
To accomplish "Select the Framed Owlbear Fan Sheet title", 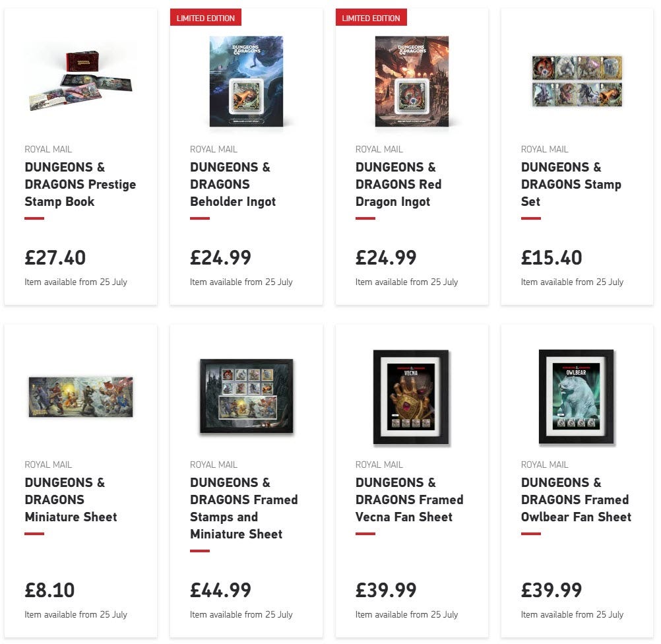I will 577,499.
